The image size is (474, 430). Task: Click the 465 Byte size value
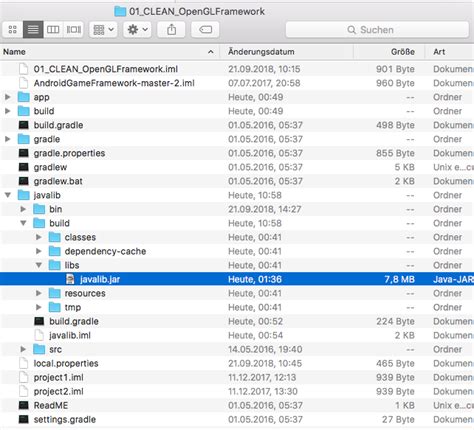(x=395, y=363)
